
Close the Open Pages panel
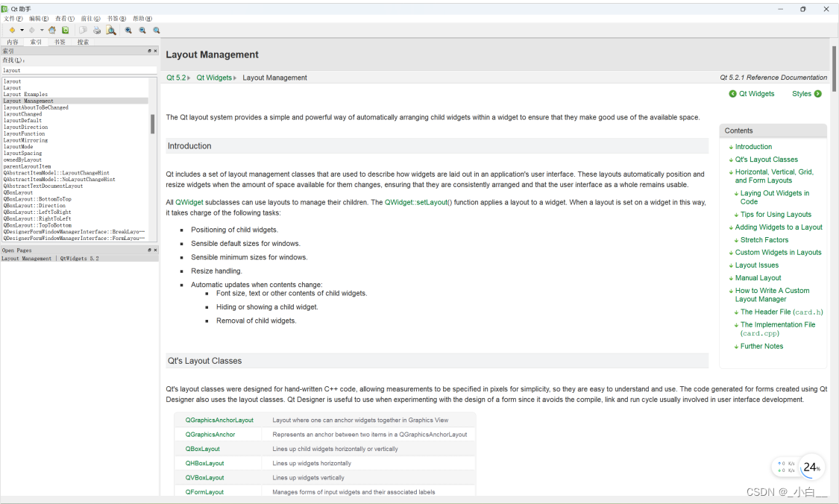tap(155, 250)
